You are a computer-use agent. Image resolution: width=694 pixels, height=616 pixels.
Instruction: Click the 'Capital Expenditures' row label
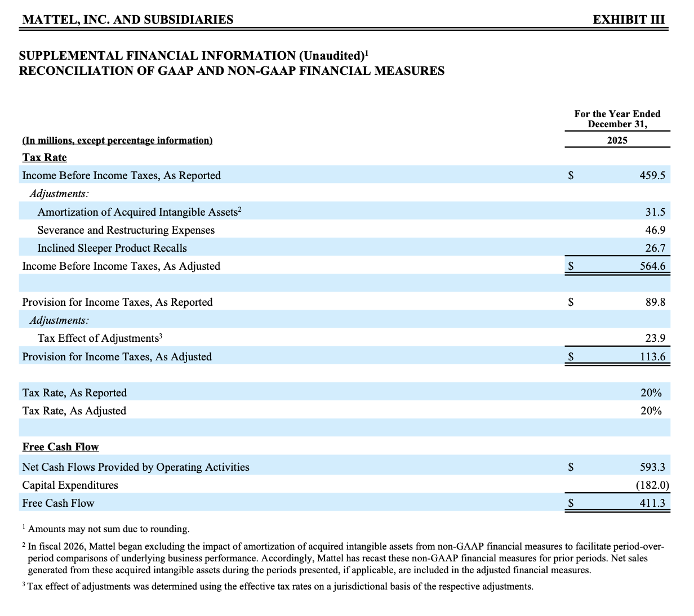coord(70,485)
